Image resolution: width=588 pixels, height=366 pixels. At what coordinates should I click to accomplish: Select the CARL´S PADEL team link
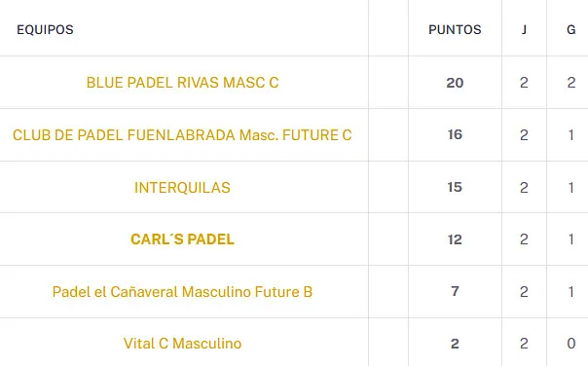182,239
